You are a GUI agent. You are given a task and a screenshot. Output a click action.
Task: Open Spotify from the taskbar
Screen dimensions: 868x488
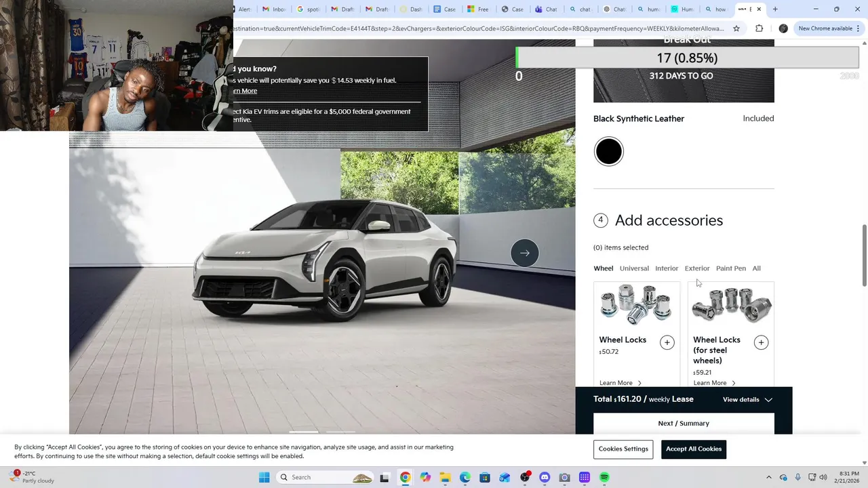604,477
